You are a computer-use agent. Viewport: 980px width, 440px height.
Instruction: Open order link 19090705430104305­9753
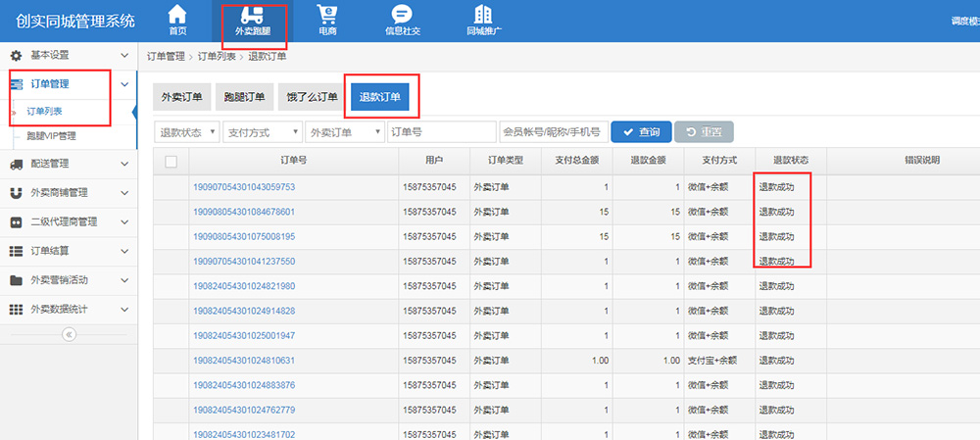pos(244,187)
